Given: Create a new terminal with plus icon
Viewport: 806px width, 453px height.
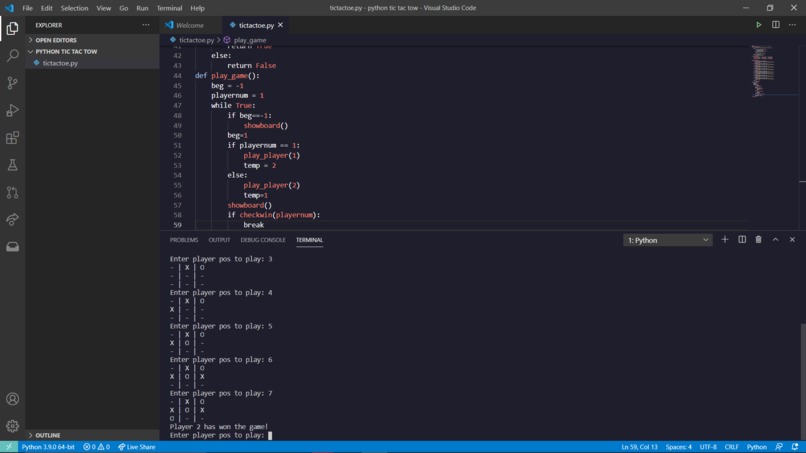Looking at the screenshot, I should click(725, 240).
